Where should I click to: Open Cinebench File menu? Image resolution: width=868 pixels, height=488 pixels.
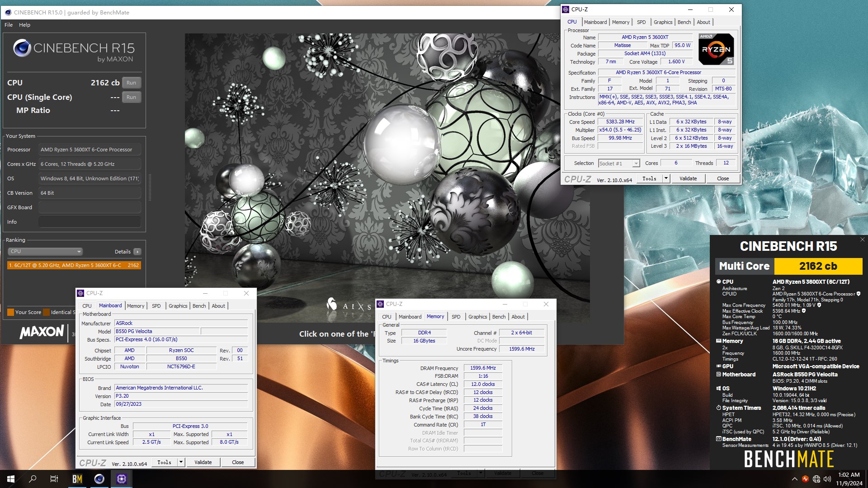coord(9,25)
